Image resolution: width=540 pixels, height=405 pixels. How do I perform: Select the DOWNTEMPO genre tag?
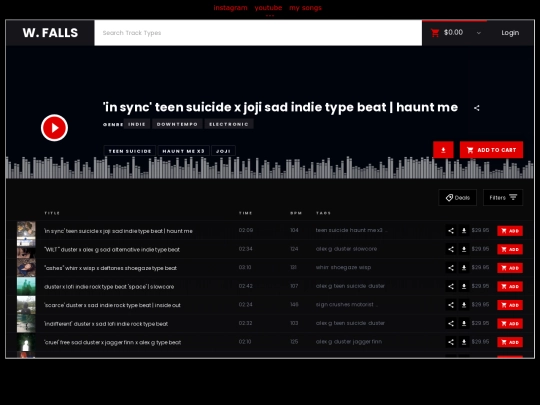(177, 124)
